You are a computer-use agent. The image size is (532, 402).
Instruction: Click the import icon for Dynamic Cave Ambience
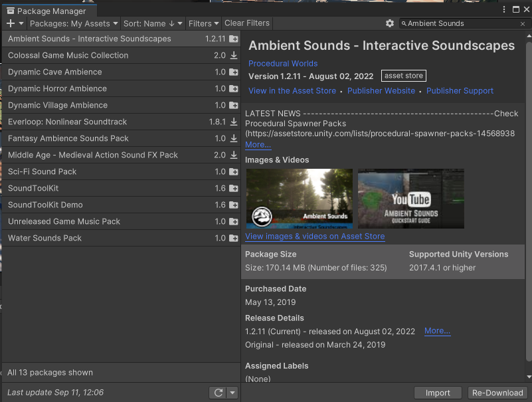pyautogui.click(x=233, y=72)
